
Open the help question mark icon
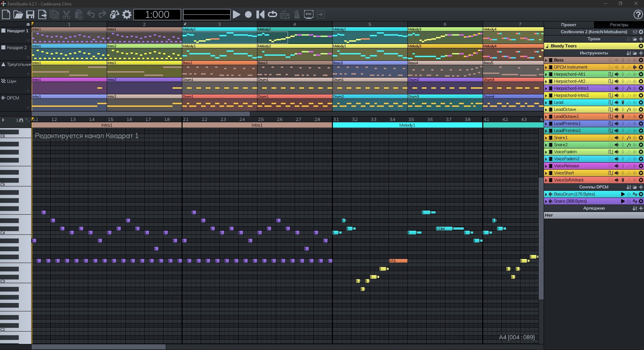coord(638,14)
